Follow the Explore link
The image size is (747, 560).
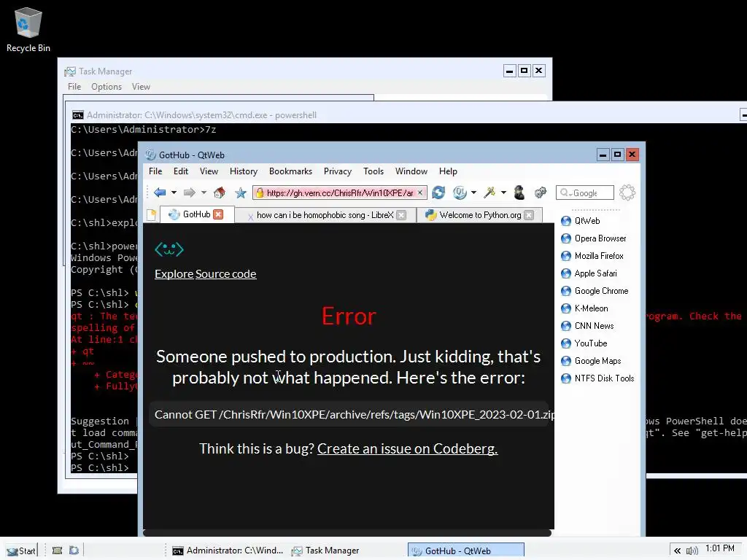click(x=174, y=274)
